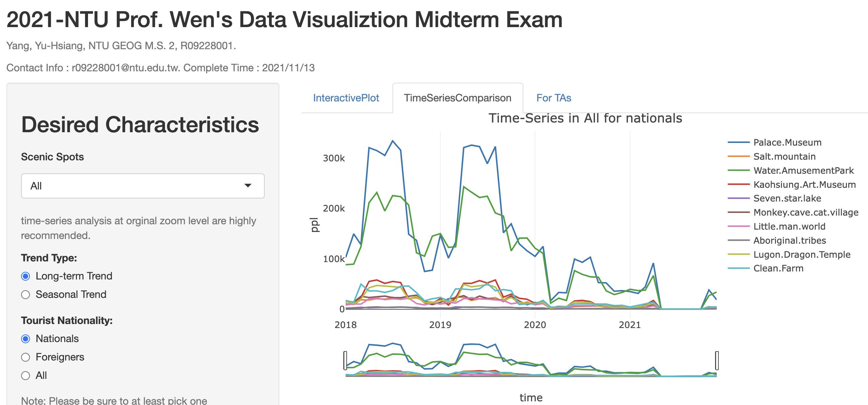Select the TimeSeriesComparison tab
Screen dimensions: 868x405
457,98
